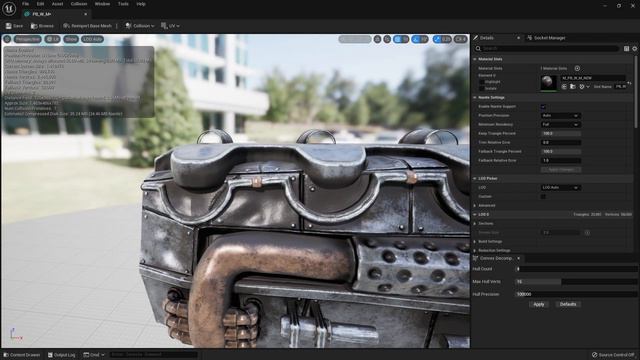Add a new material slot
This screenshot has height=360, width=640.
[x=577, y=68]
